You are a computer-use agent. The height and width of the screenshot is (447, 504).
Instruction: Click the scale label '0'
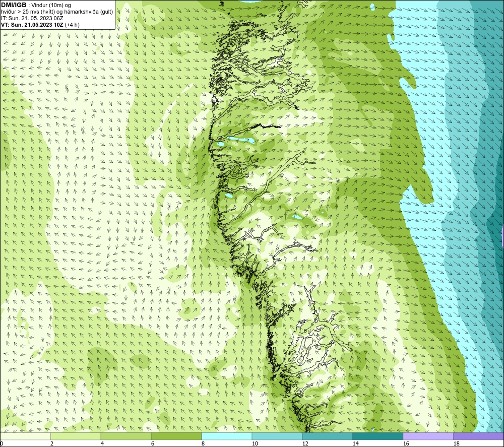point(2,444)
